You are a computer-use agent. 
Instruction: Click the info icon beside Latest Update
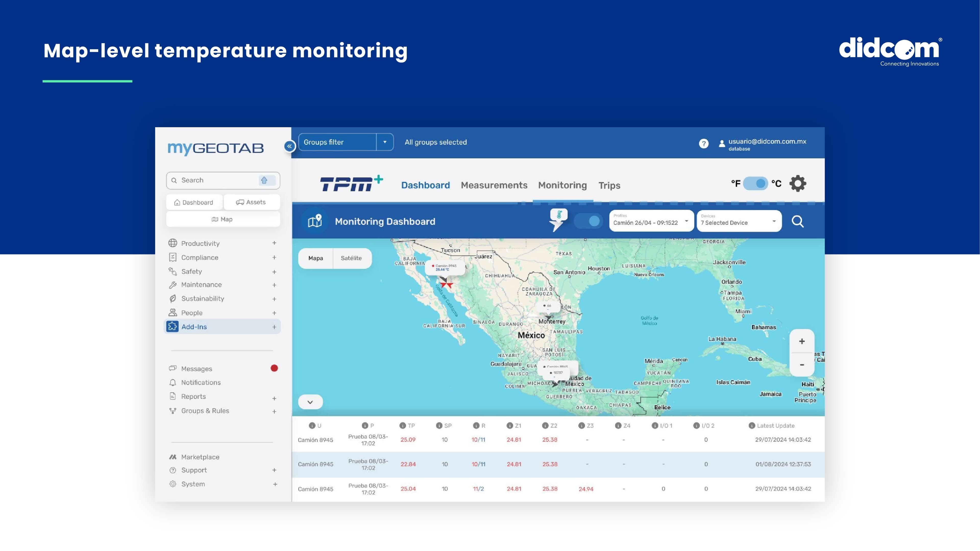[752, 425]
